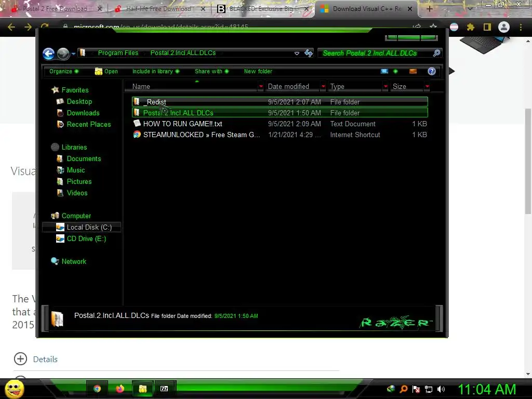This screenshot has height=399, width=532.
Task: Open Firefox from the taskbar
Action: (x=120, y=389)
